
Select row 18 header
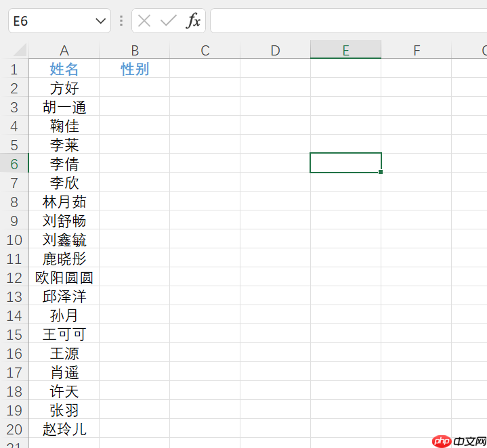(x=14, y=391)
